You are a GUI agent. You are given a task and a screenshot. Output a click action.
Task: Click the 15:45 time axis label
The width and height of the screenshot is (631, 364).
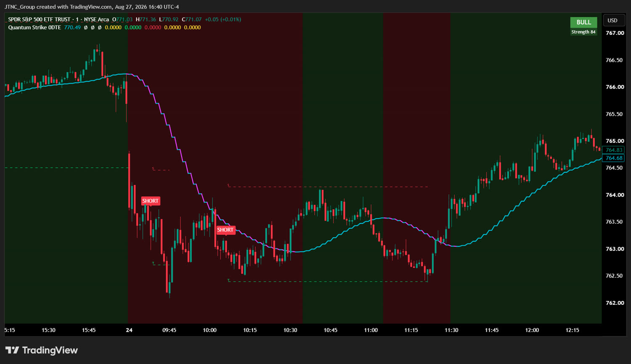89,330
